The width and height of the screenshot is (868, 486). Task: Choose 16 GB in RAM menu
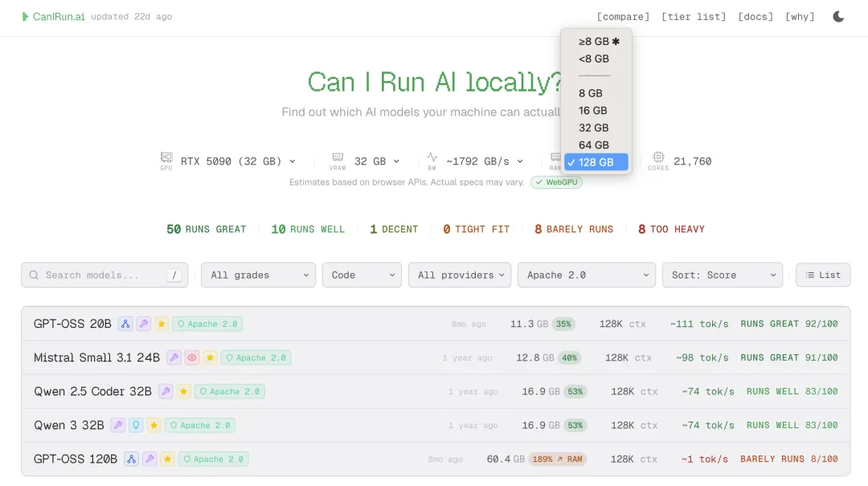point(596,111)
